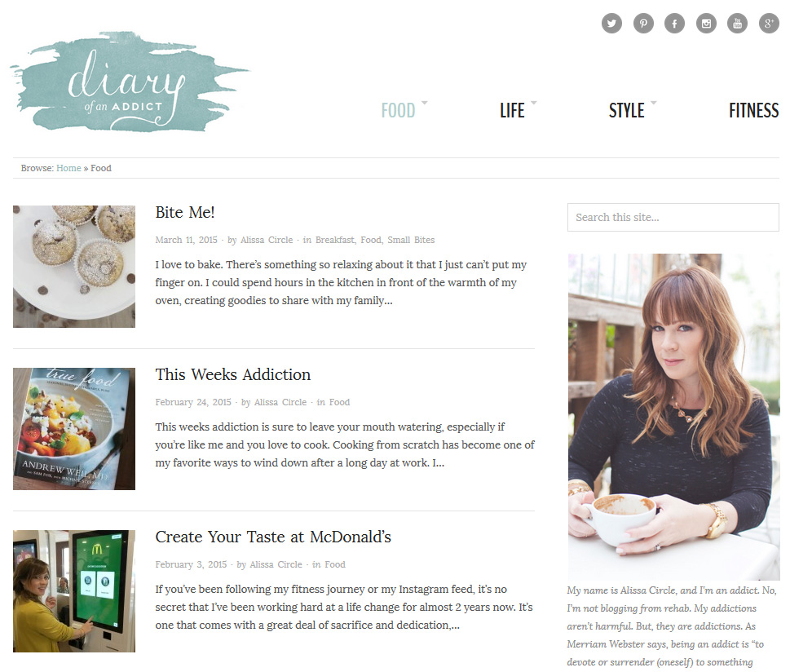Screen dimensions: 790x672
Task: Open the Bite Me! post title
Action: 185,212
